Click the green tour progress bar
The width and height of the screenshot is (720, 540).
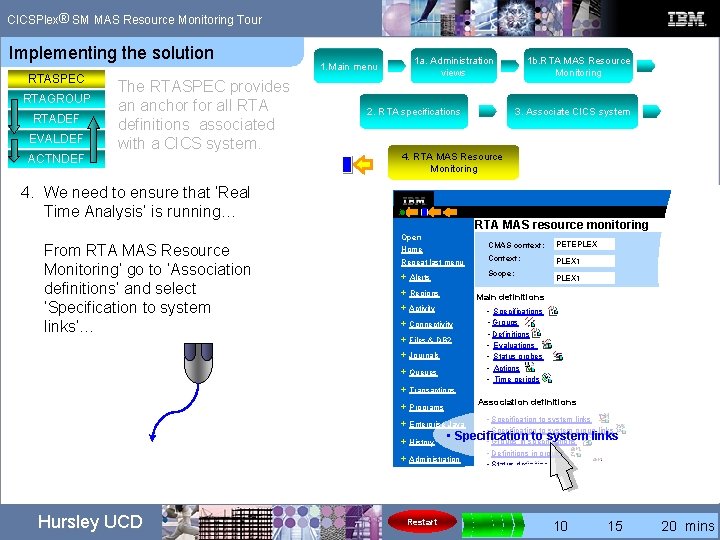coord(492,525)
